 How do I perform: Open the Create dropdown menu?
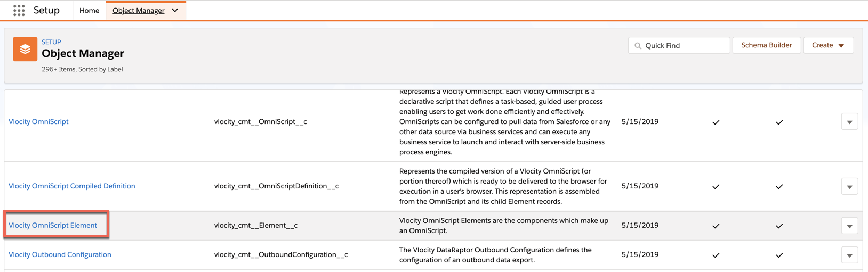tap(828, 45)
